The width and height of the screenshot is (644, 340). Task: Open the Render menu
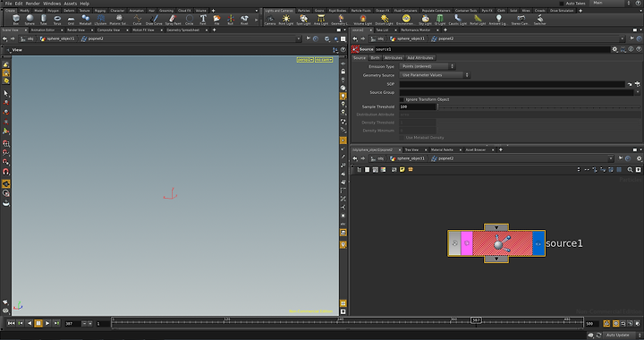pyautogui.click(x=33, y=4)
